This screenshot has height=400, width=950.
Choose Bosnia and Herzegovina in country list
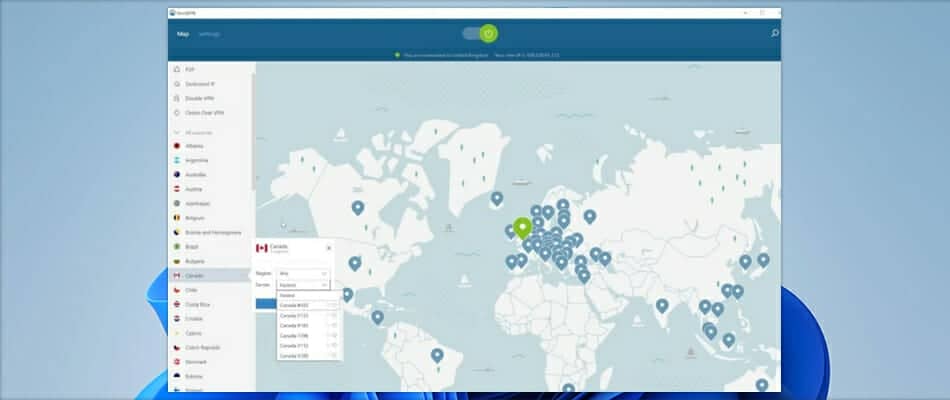click(211, 232)
